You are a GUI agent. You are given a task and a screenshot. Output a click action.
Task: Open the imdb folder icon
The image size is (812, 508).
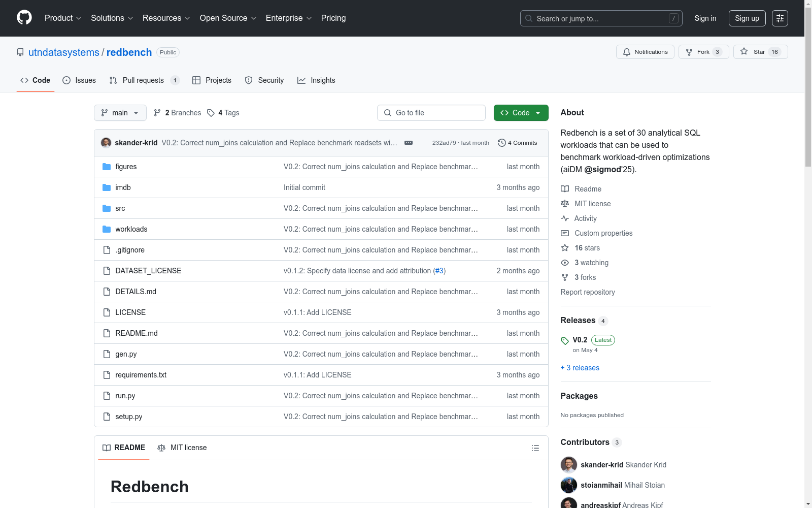[107, 187]
